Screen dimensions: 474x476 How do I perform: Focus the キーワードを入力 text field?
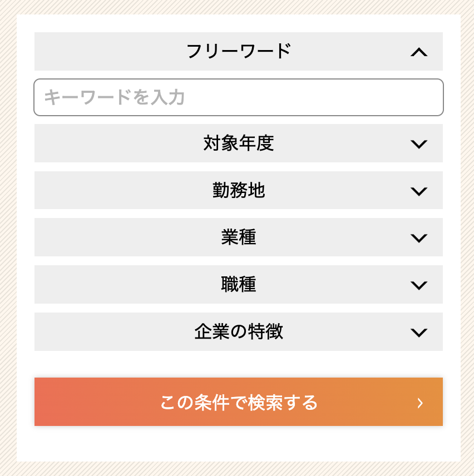pyautogui.click(x=238, y=97)
